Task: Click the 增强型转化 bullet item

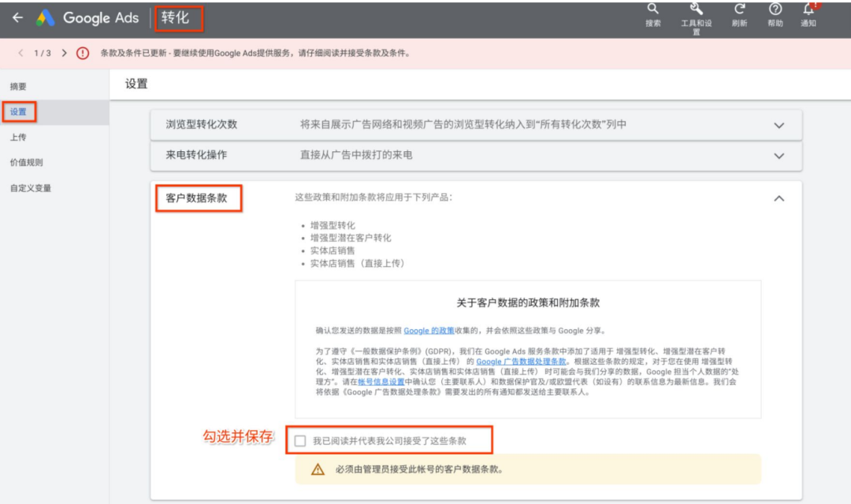Action: click(333, 225)
